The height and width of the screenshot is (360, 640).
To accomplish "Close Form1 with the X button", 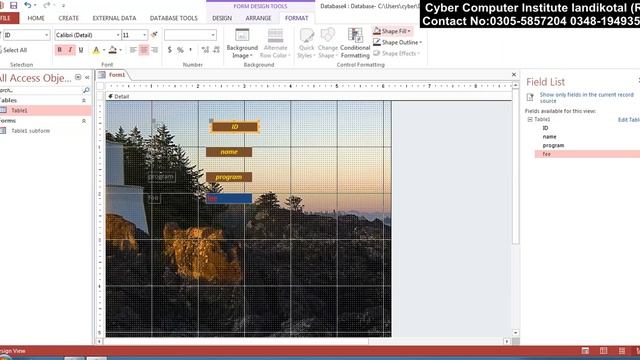I will 514,74.
